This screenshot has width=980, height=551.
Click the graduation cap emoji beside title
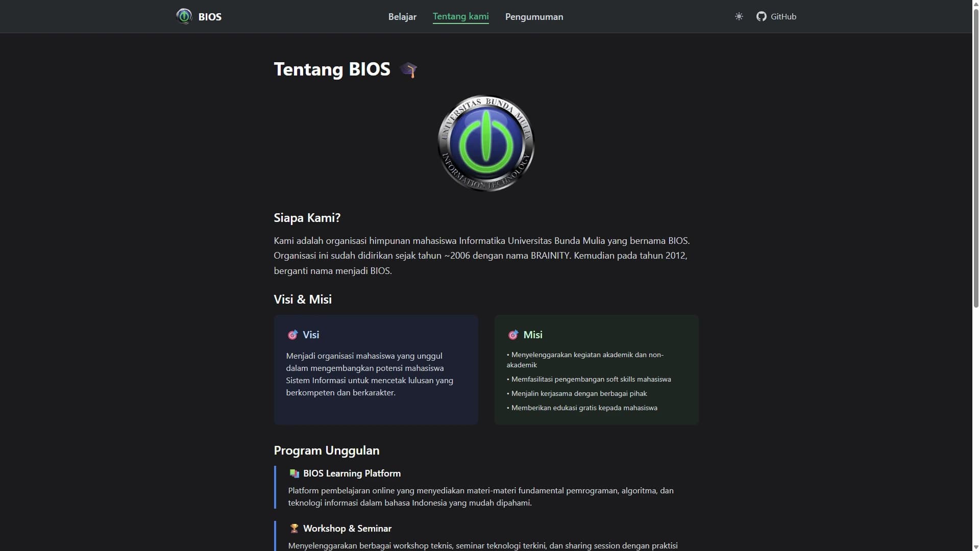(408, 69)
